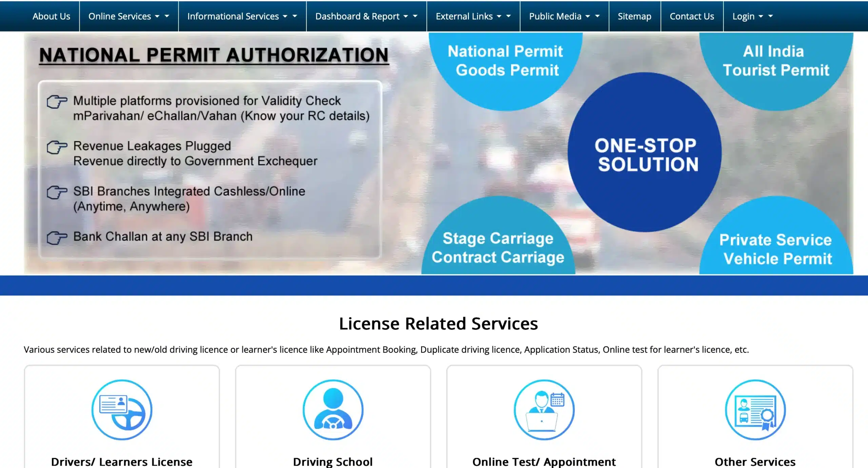Open the Sitemap from the navigation bar
Viewport: 868px width, 468px height.
coord(634,16)
